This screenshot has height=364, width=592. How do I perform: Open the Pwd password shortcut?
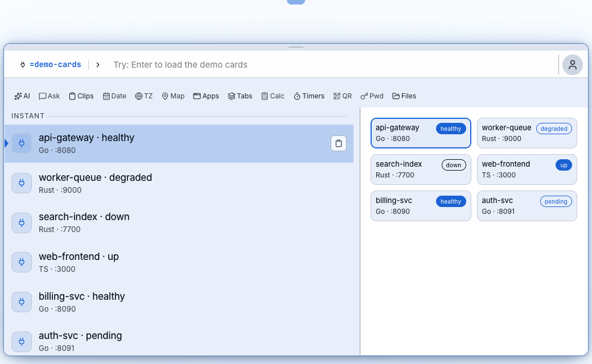[x=372, y=96]
